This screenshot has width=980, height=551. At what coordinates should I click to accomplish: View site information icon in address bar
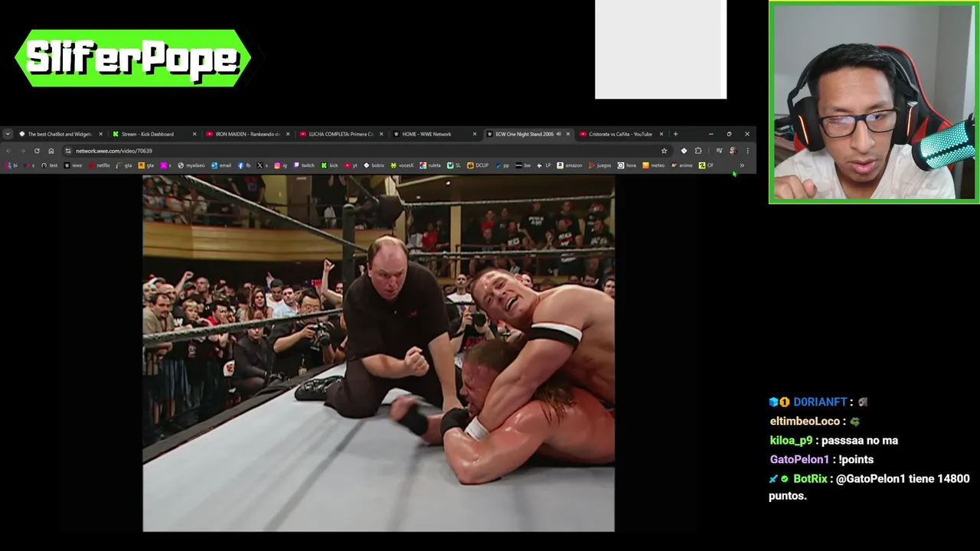68,151
